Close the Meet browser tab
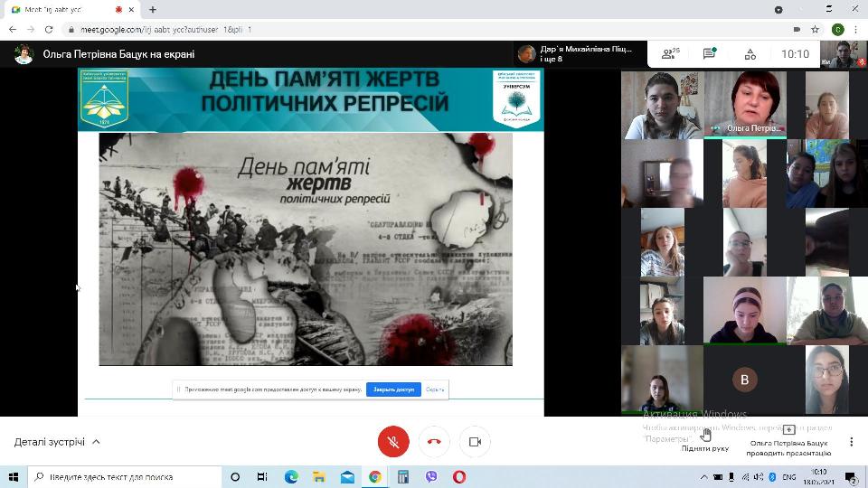Screen dimensions: 868x488 tap(131, 9)
